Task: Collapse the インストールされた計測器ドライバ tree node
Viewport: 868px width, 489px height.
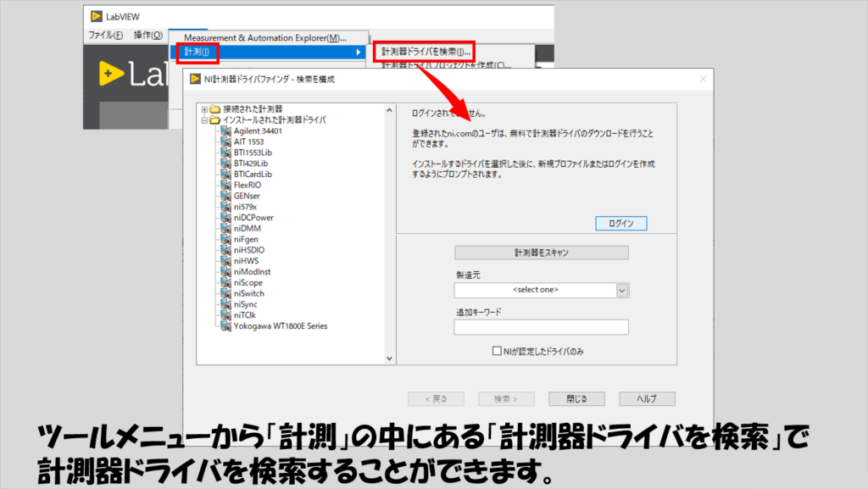Action: pyautogui.click(x=204, y=120)
